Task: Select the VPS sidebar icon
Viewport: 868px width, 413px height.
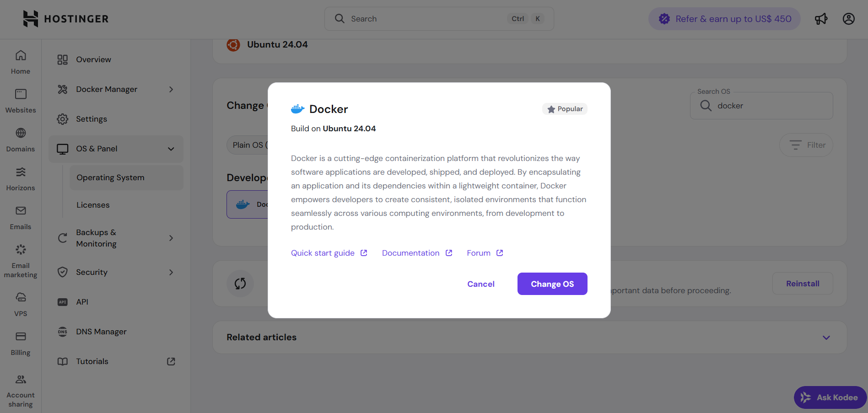Action: click(x=20, y=297)
